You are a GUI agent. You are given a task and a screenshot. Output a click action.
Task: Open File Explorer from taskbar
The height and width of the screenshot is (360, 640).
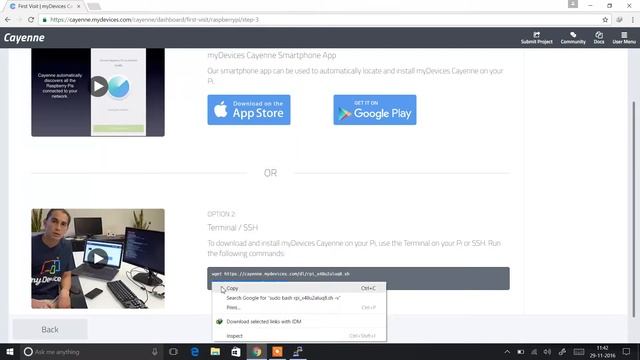[215, 351]
